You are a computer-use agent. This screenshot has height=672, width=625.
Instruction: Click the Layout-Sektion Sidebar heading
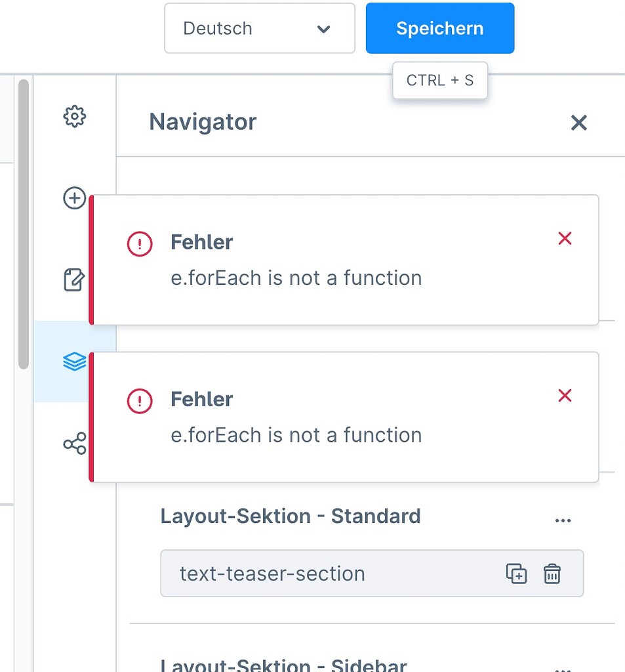281,664
